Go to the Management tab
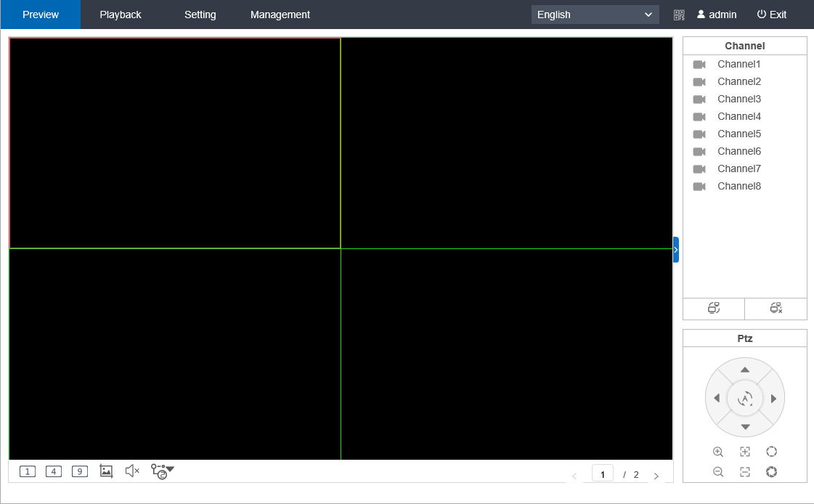 point(280,15)
